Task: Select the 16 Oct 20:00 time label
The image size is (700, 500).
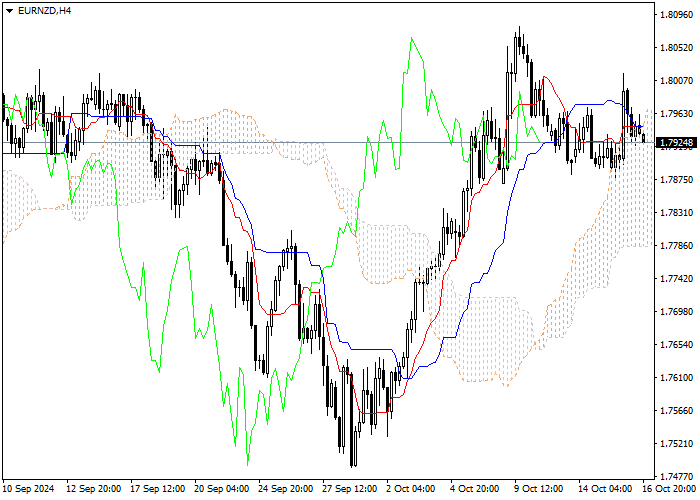Action: coord(669,489)
